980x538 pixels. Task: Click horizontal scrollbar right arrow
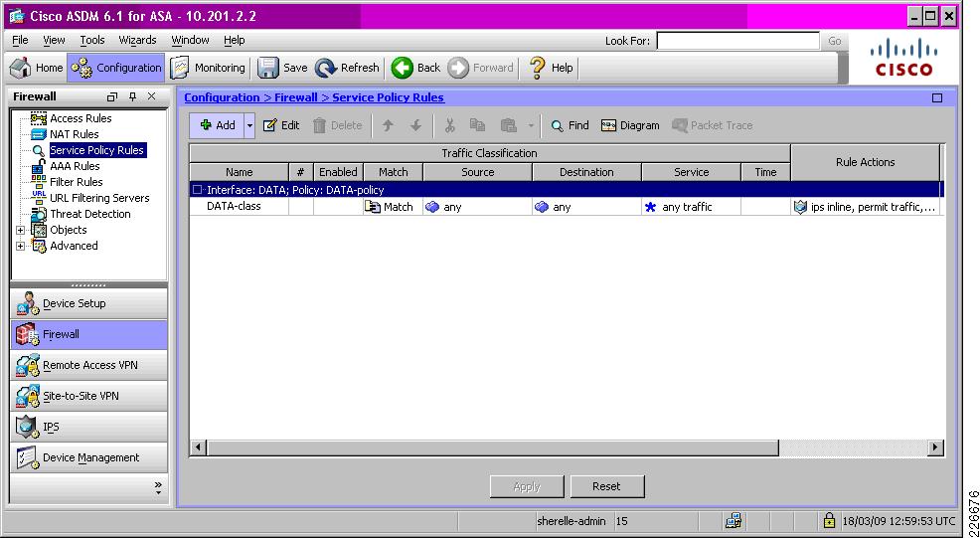935,448
